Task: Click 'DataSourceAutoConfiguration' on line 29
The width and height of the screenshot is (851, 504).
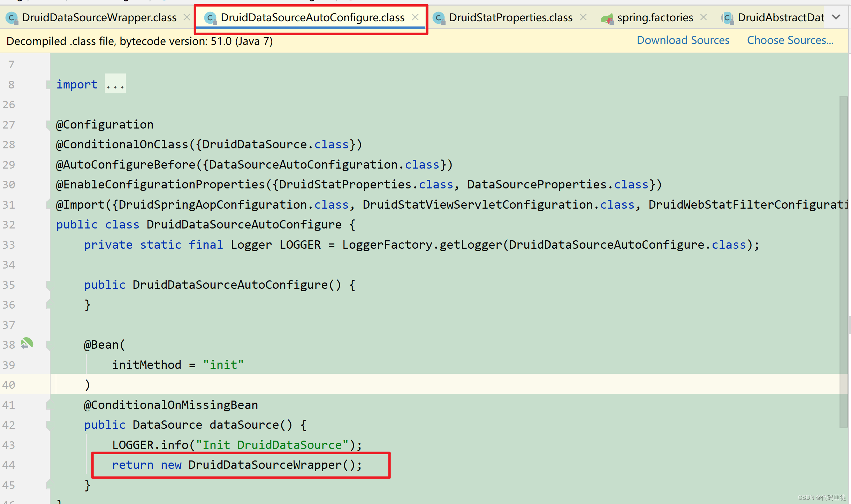Action: coord(303,165)
